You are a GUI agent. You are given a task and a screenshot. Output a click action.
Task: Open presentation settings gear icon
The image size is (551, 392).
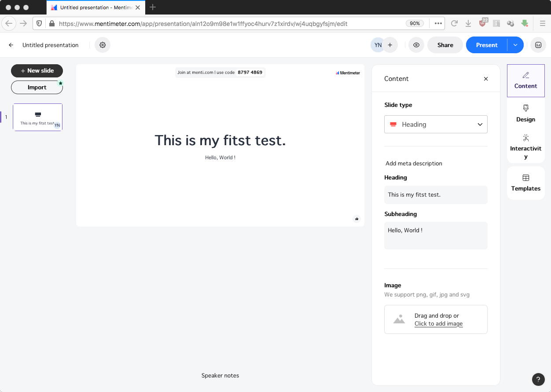[103, 45]
